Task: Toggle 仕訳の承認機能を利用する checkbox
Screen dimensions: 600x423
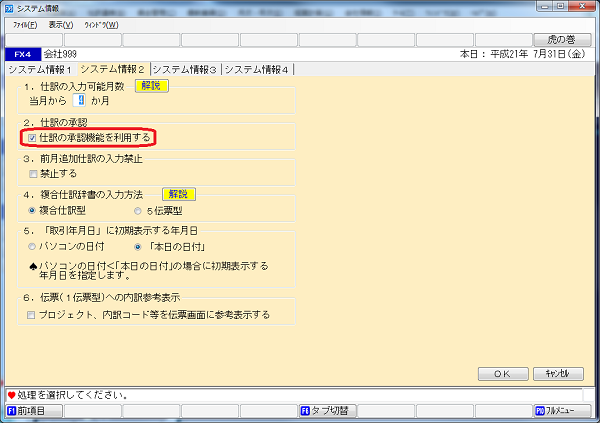Action: click(x=32, y=138)
